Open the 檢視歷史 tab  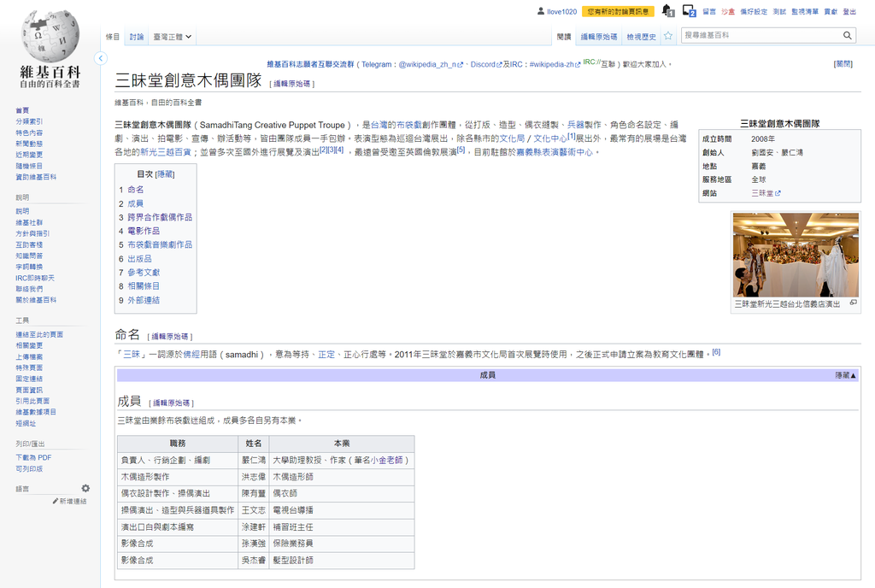click(x=641, y=37)
